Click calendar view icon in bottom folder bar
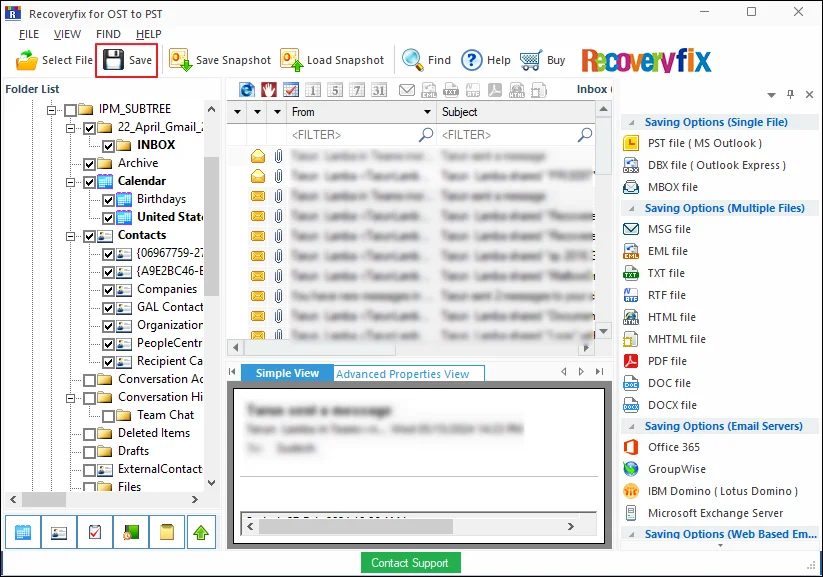This screenshot has width=823, height=577. [23, 532]
